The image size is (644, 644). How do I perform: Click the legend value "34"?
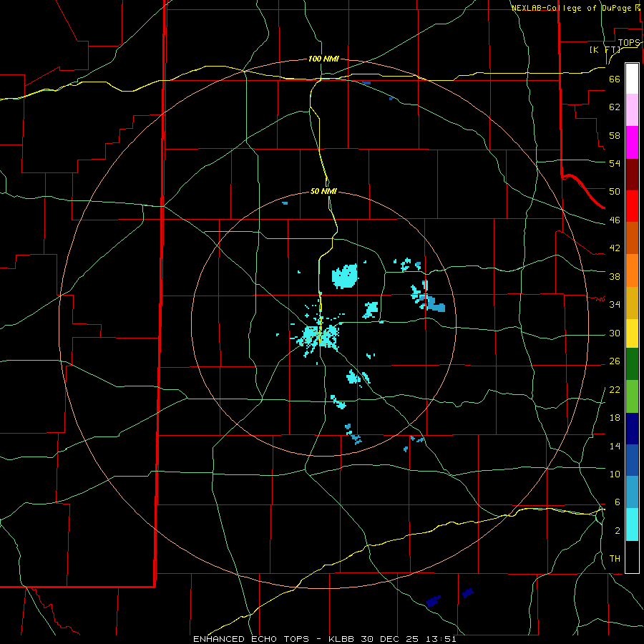(x=615, y=304)
